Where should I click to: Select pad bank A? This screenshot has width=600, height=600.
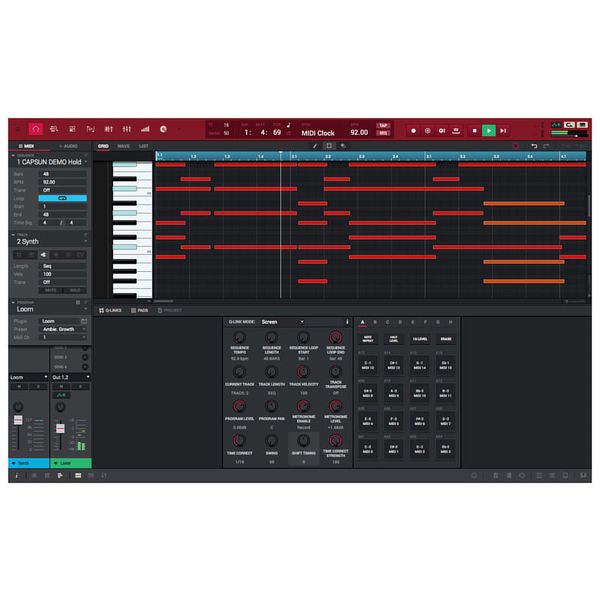click(x=362, y=322)
